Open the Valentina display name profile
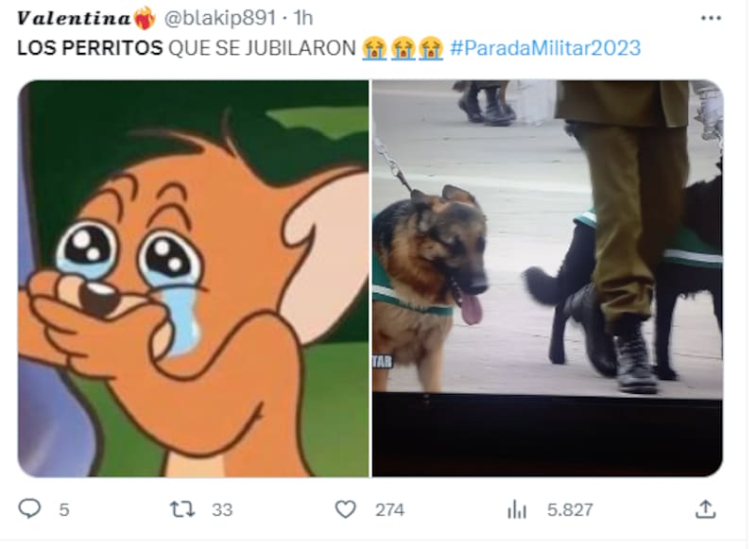This screenshot has height=549, width=756. pos(74,18)
